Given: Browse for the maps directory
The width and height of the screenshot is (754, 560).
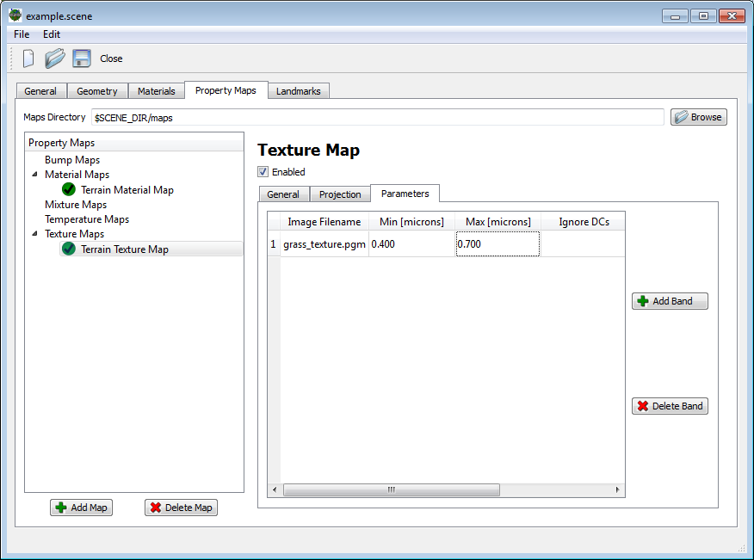Looking at the screenshot, I should (x=698, y=117).
